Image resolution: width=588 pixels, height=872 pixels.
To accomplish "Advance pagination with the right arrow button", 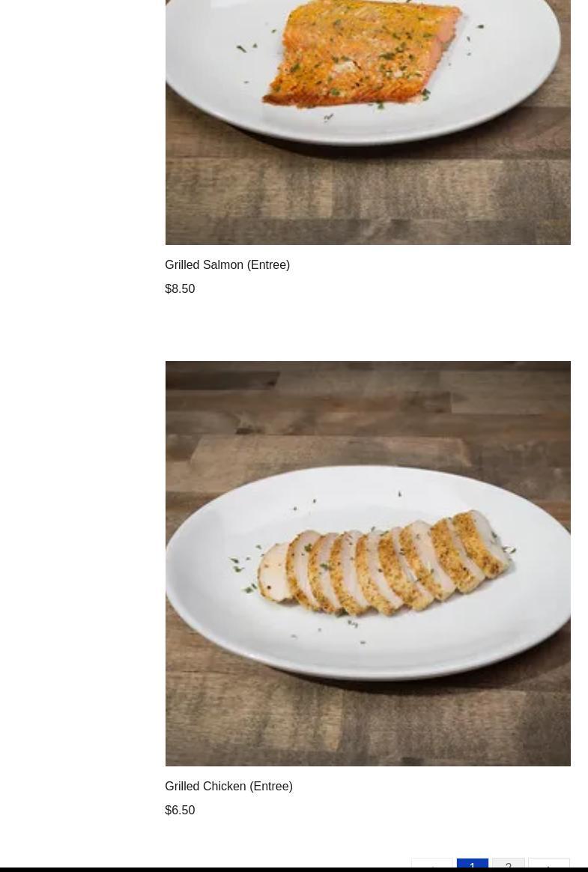I will point(548,865).
